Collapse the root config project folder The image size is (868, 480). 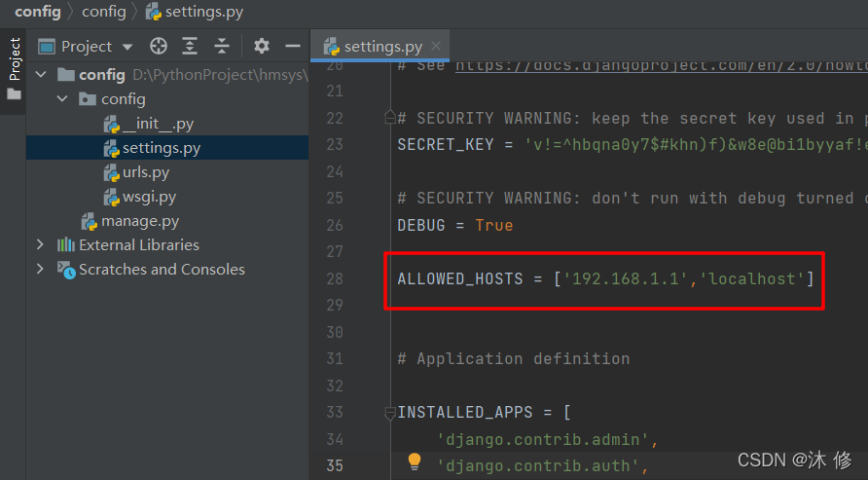click(41, 74)
